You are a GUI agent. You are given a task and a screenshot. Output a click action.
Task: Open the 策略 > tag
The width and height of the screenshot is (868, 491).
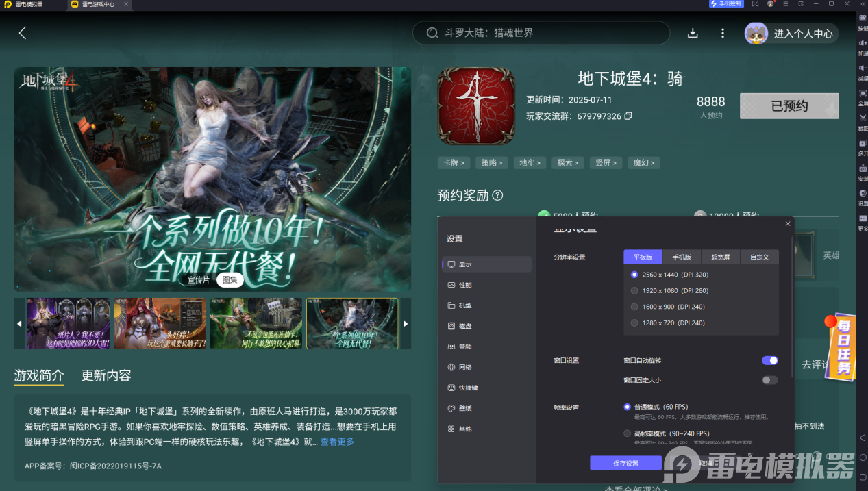492,163
